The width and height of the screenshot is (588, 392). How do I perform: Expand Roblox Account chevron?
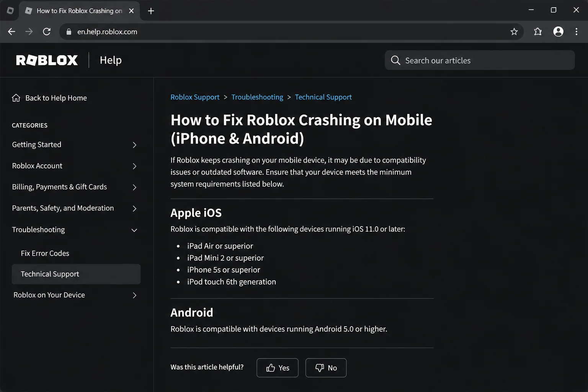[134, 166]
